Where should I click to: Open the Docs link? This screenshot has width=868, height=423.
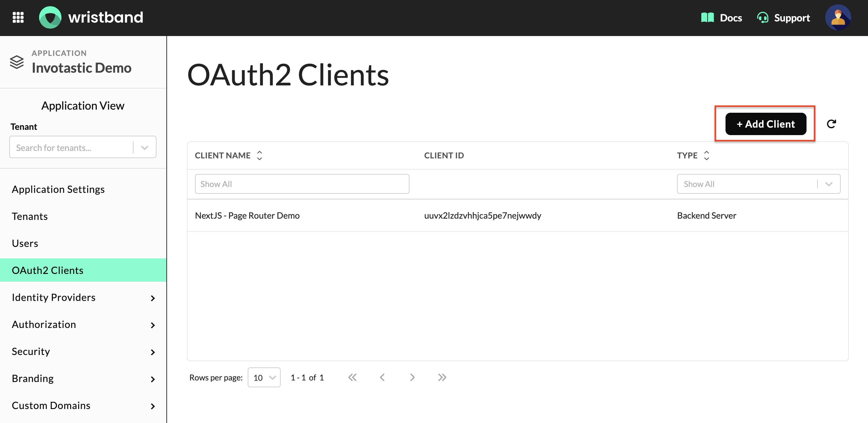730,17
